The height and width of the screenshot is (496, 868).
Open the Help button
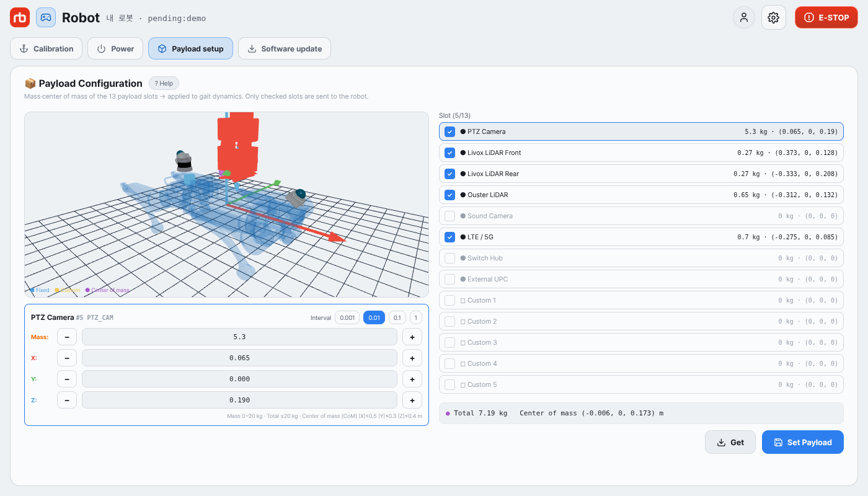[x=164, y=83]
